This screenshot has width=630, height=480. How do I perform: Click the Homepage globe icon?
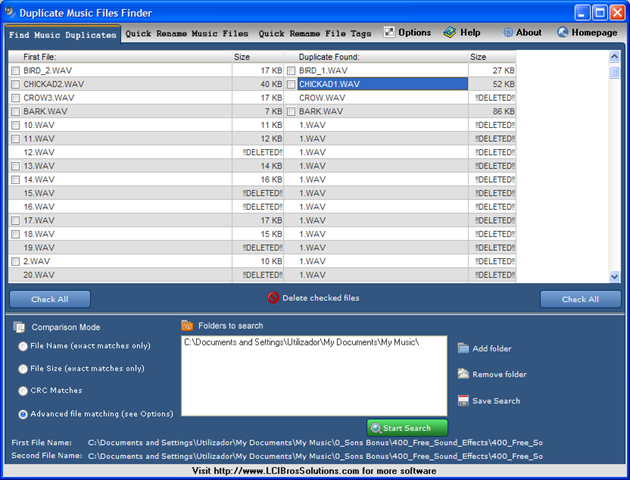pos(562,32)
